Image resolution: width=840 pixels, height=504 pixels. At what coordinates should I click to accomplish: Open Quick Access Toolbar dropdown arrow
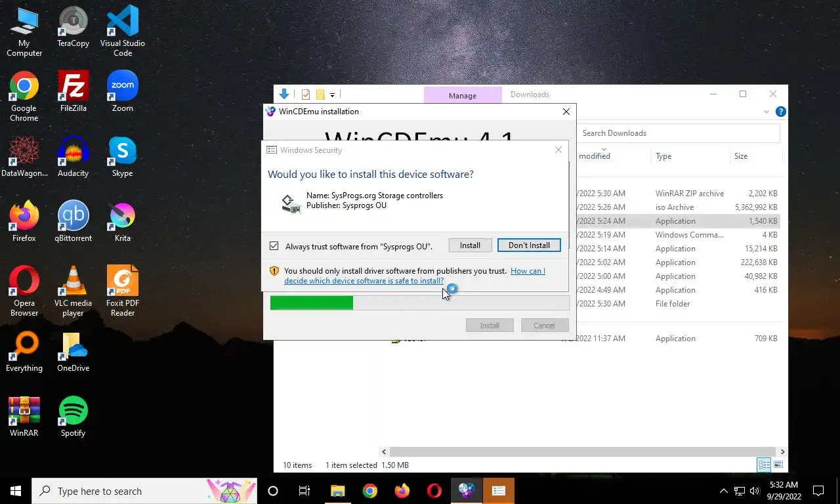click(332, 94)
